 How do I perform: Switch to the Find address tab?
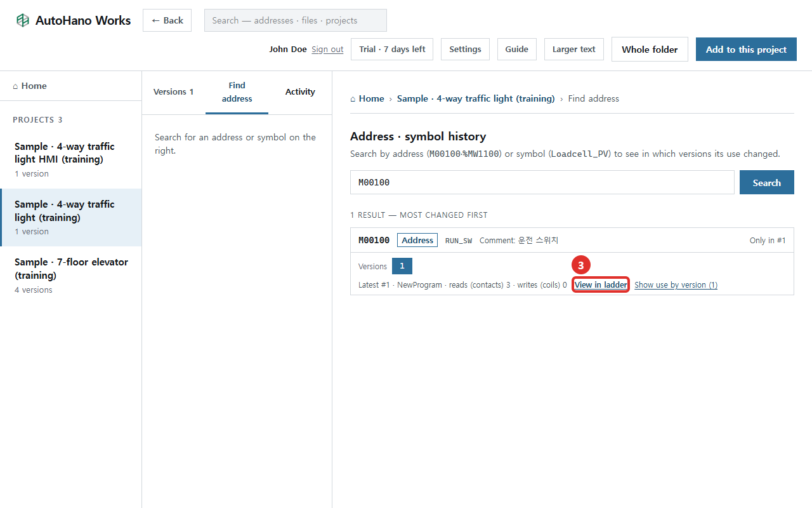pos(237,92)
